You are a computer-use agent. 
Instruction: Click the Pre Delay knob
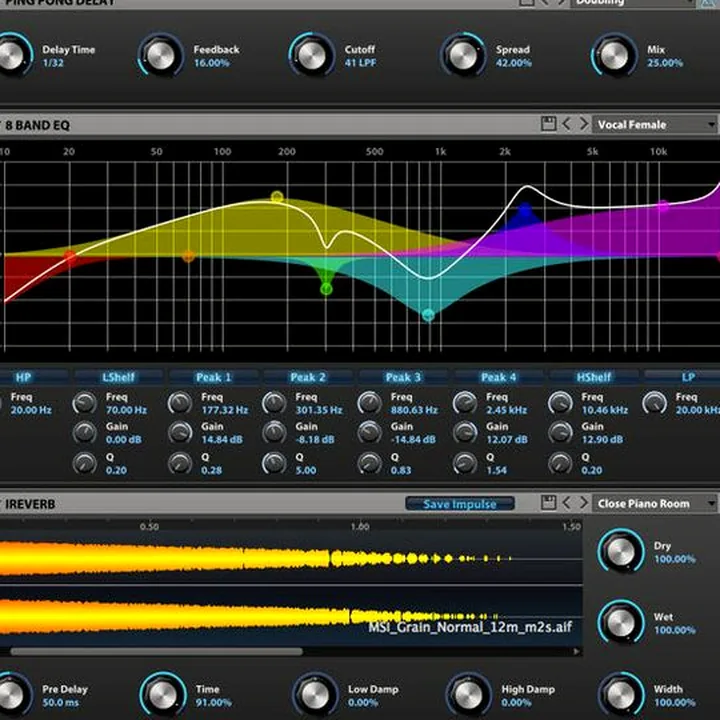pos(10,695)
